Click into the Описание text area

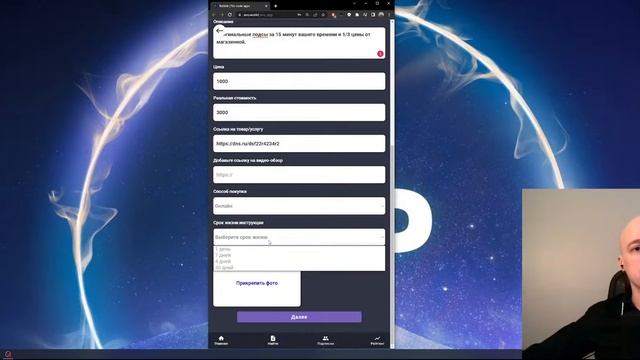299,43
